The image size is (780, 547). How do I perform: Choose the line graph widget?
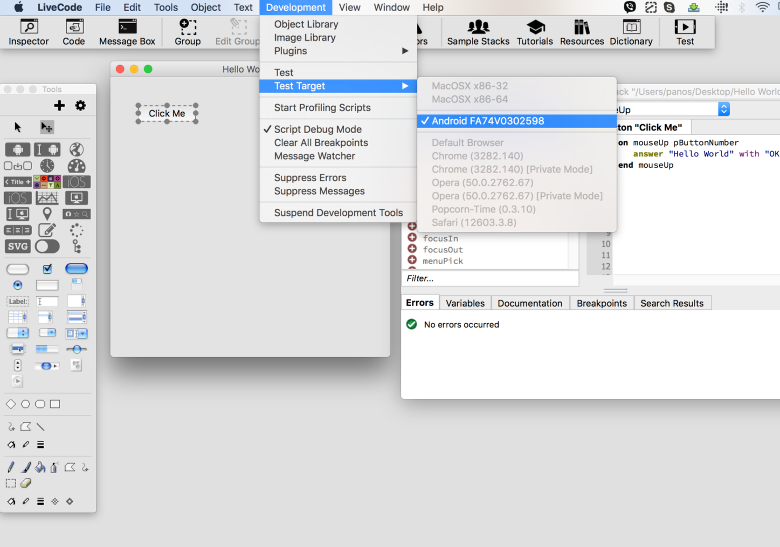pos(47,198)
